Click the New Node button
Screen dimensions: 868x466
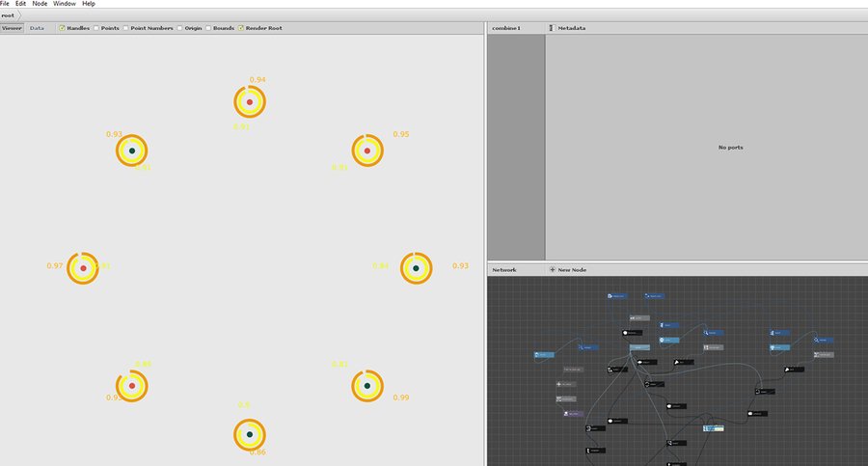click(x=568, y=270)
